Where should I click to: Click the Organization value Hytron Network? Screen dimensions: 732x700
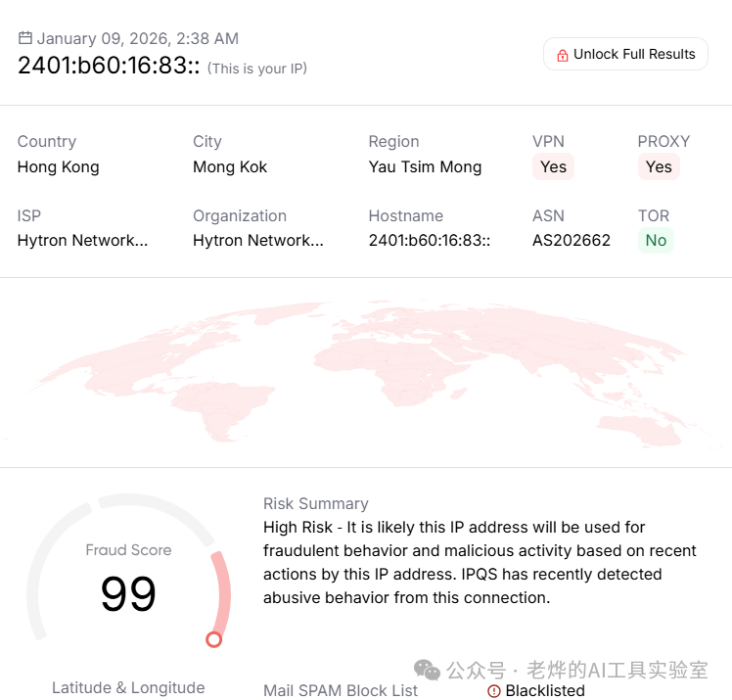(x=257, y=240)
